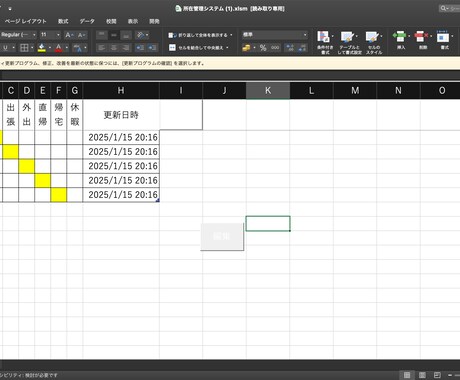Click the accessibility status in status bar
Screen dimensions: 460x380
pyautogui.click(x=29, y=375)
